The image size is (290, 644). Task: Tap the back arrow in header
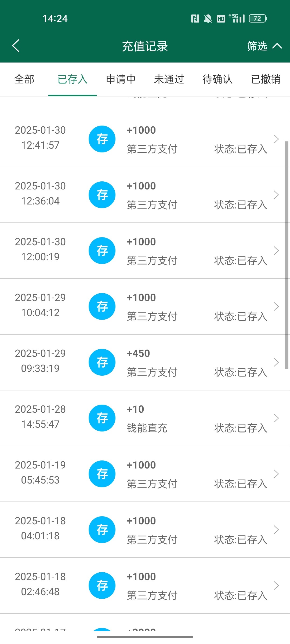[16, 46]
